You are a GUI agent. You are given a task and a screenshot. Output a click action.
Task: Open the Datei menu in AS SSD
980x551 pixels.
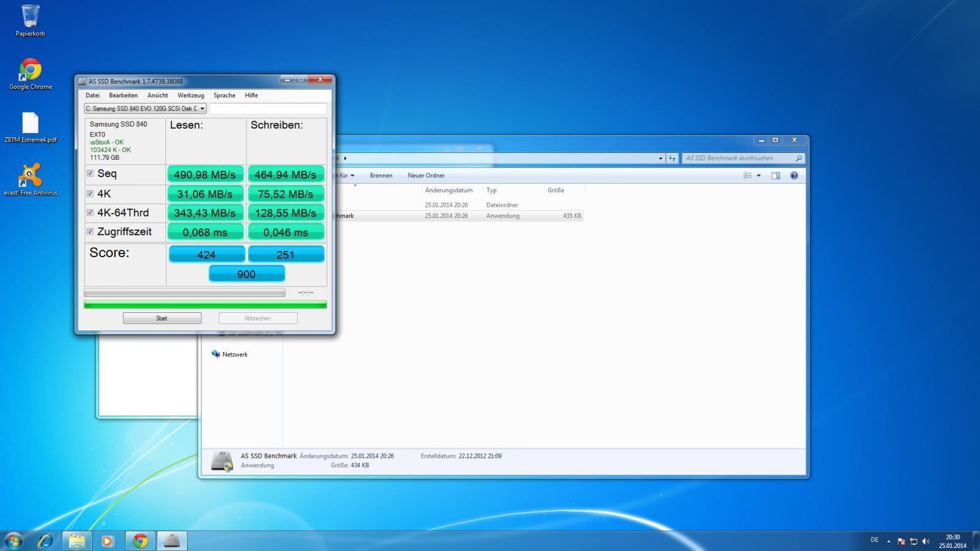point(92,96)
